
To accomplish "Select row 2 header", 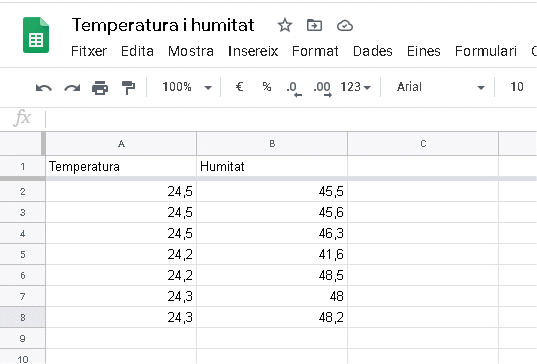I will [x=23, y=191].
